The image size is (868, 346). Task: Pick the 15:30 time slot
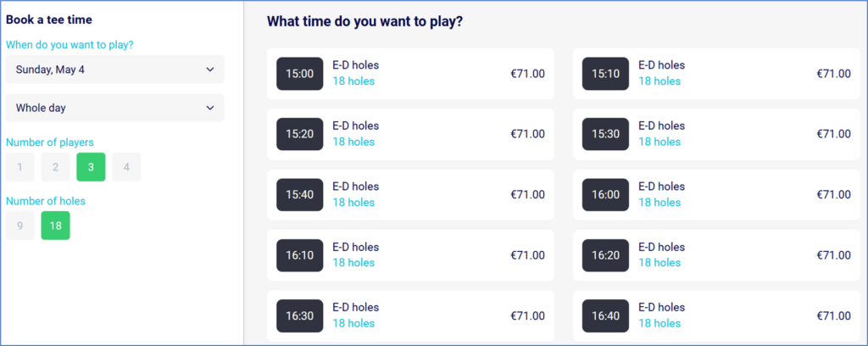point(605,134)
